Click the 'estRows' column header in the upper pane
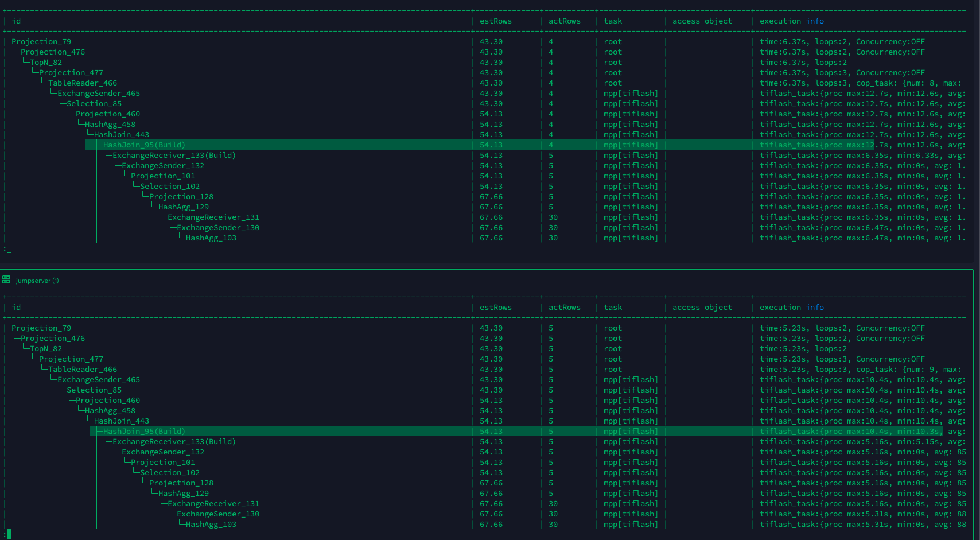The height and width of the screenshot is (540, 980). [496, 21]
